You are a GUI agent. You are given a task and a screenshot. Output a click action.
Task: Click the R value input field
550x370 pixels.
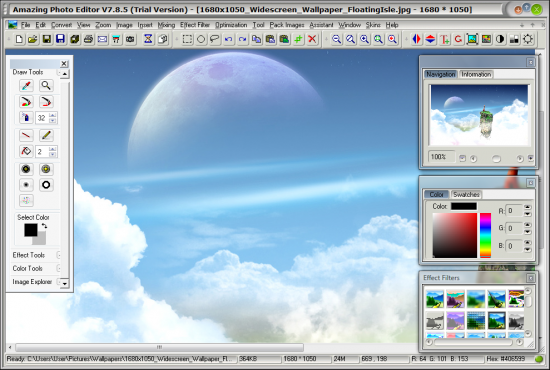point(514,211)
